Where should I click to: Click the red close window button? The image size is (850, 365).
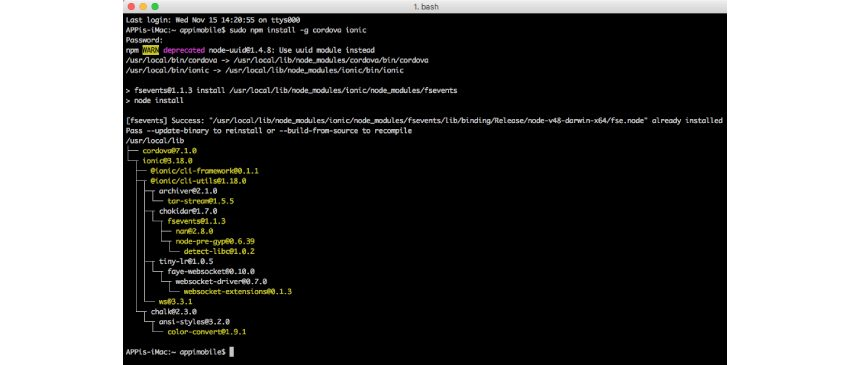point(131,7)
